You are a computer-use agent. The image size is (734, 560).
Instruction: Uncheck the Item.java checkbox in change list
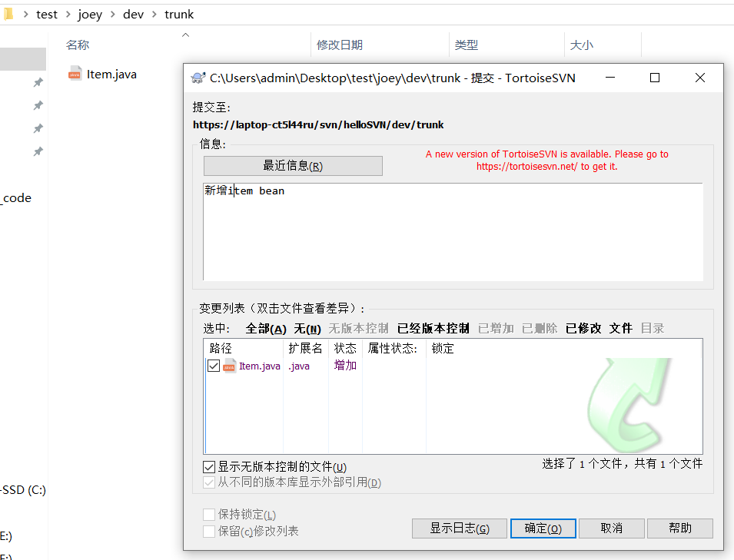[x=214, y=366]
